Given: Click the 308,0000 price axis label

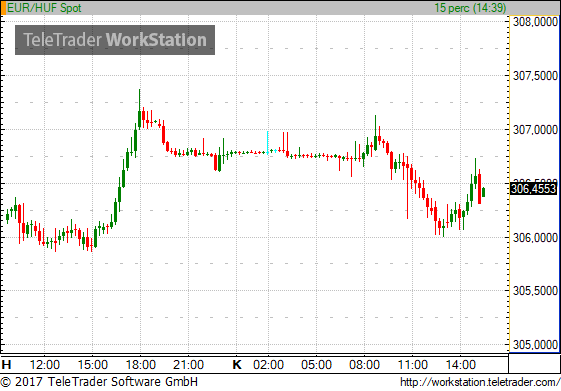Looking at the screenshot, I should click(535, 22).
